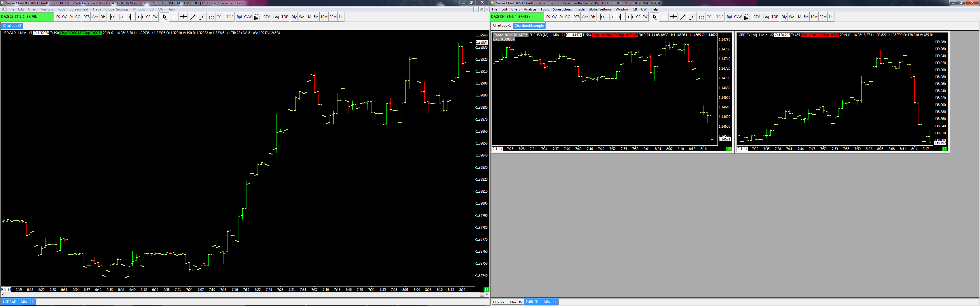The width and height of the screenshot is (980, 306).
Task: Switch to 5M timeframe in left window
Action: [x=316, y=17]
